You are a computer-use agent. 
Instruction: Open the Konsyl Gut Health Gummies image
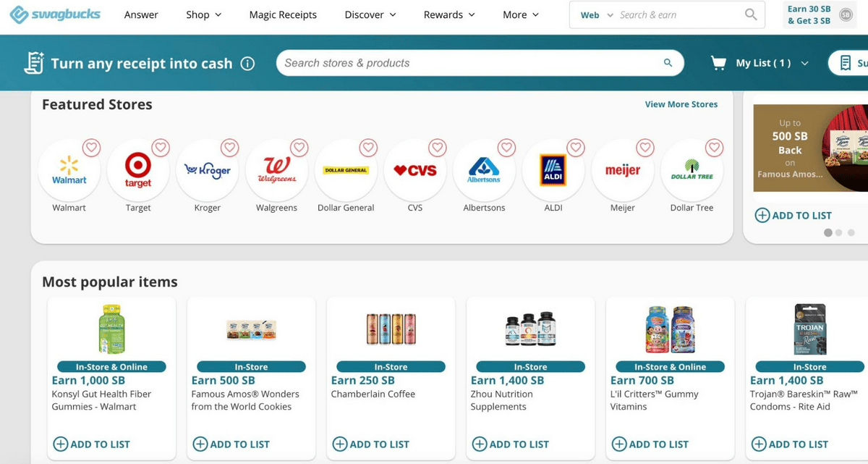(x=111, y=329)
